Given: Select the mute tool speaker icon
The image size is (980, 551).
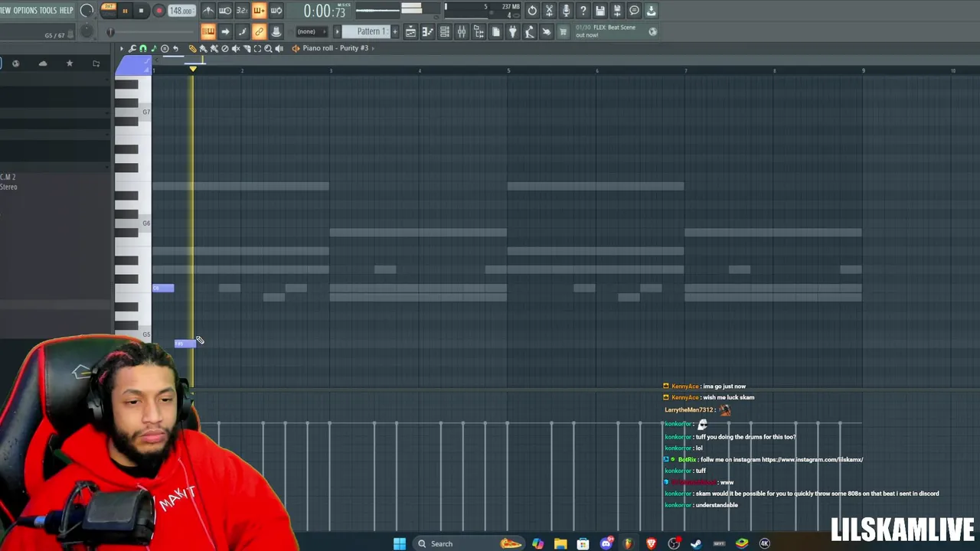Looking at the screenshot, I should click(236, 48).
